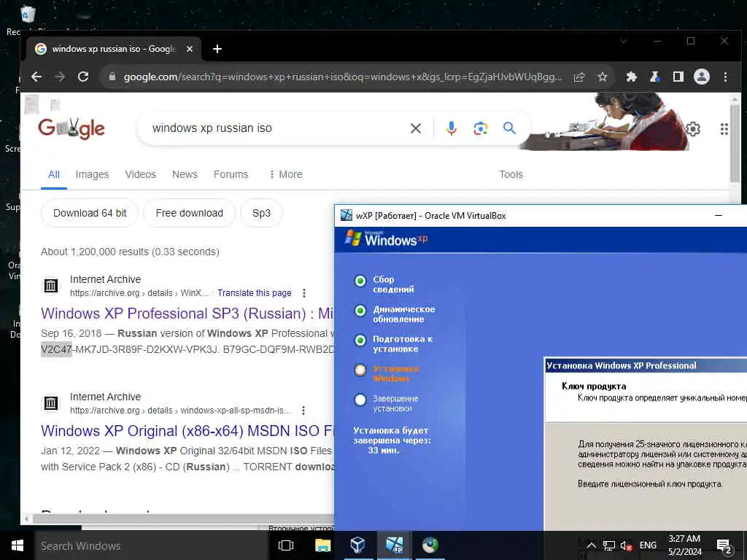Open File Explorer from taskbar
The height and width of the screenshot is (560, 747).
(x=322, y=545)
